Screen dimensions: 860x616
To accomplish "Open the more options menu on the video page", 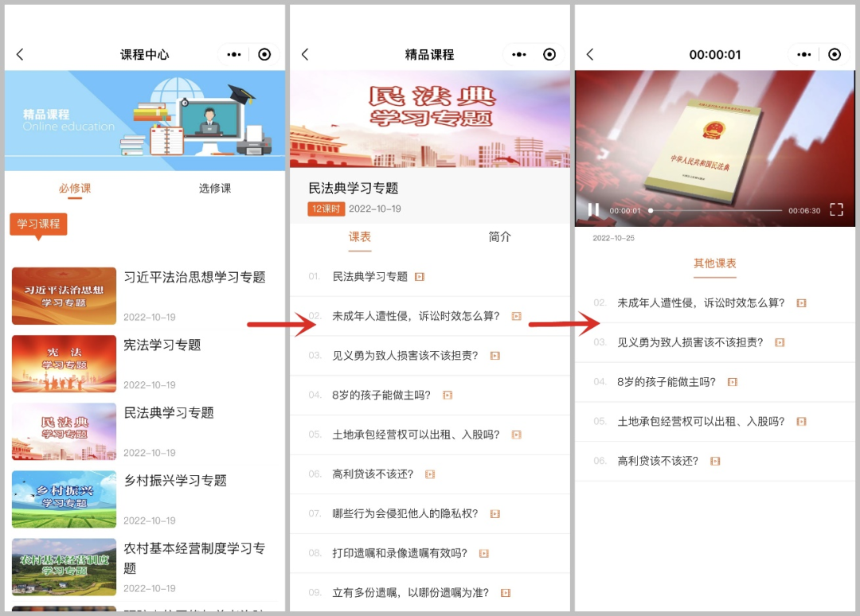I will [803, 54].
